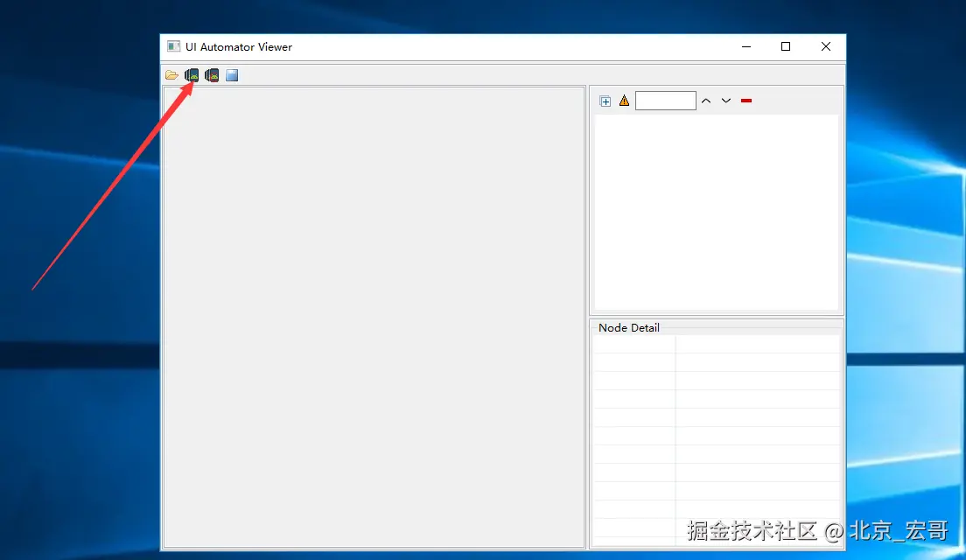
Task: Clear search results with red minus
Action: click(x=746, y=101)
